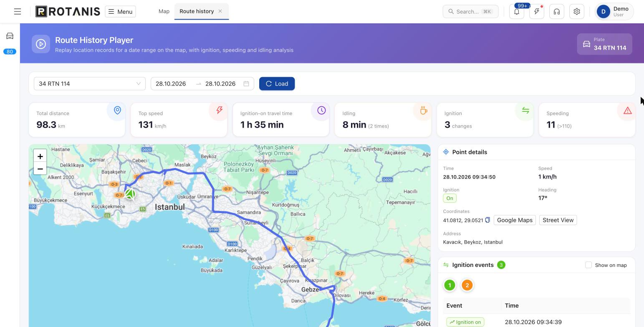Close the Route history tab
Image resolution: width=644 pixels, height=327 pixels.
click(220, 11)
